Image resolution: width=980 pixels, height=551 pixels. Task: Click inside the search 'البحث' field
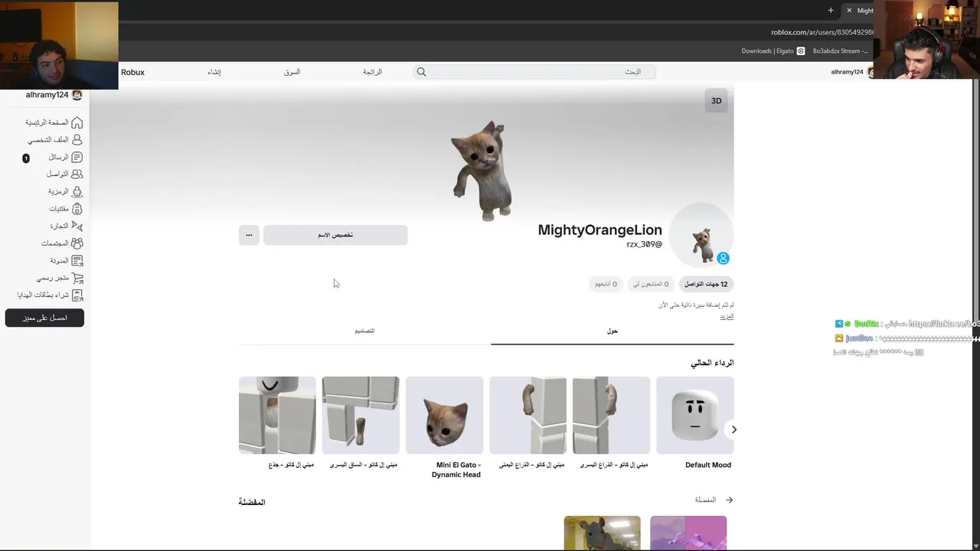pos(536,72)
